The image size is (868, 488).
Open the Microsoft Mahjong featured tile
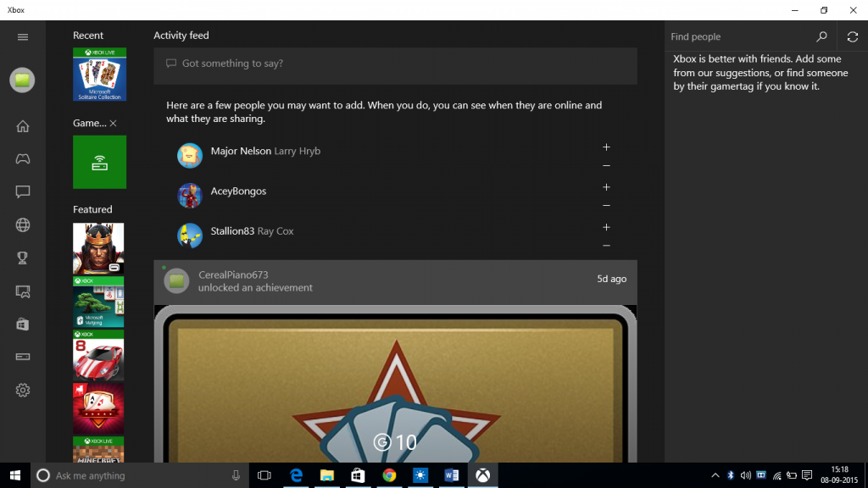[x=98, y=302]
